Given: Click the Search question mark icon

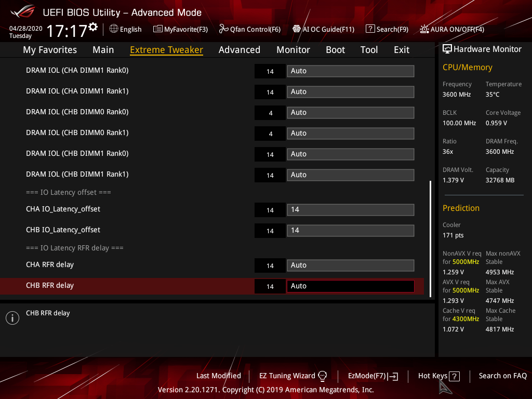Looking at the screenshot, I should tap(370, 29).
